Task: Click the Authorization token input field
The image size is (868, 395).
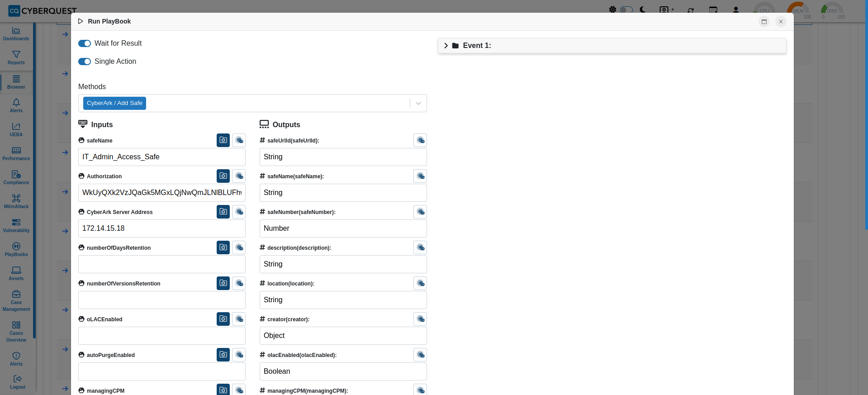Action: 162,193
